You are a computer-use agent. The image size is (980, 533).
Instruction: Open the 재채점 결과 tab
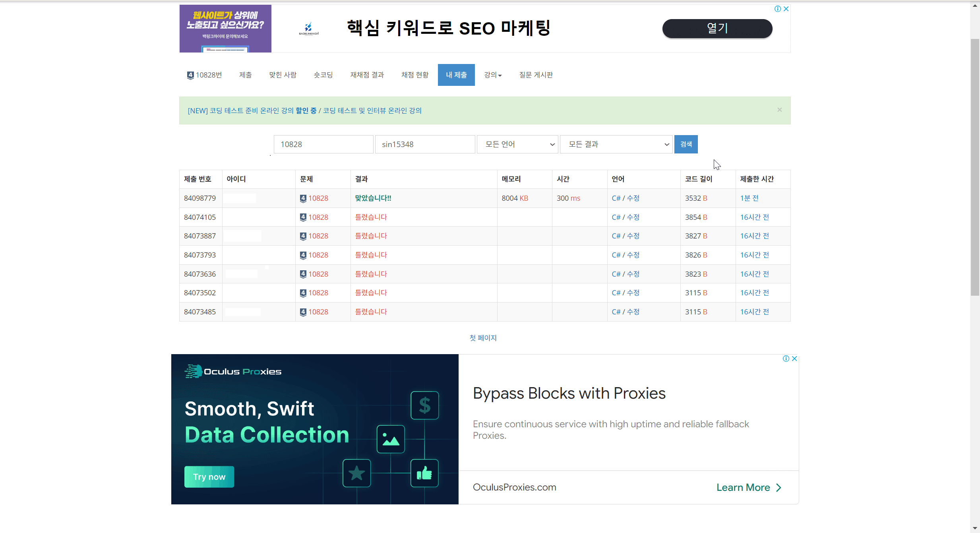pos(367,75)
